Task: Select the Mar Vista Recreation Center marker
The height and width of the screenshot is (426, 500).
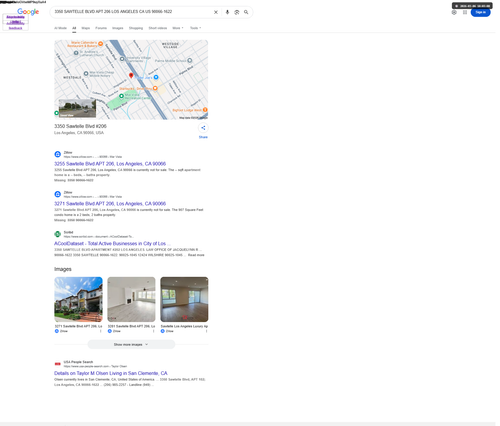Action: 121,96
